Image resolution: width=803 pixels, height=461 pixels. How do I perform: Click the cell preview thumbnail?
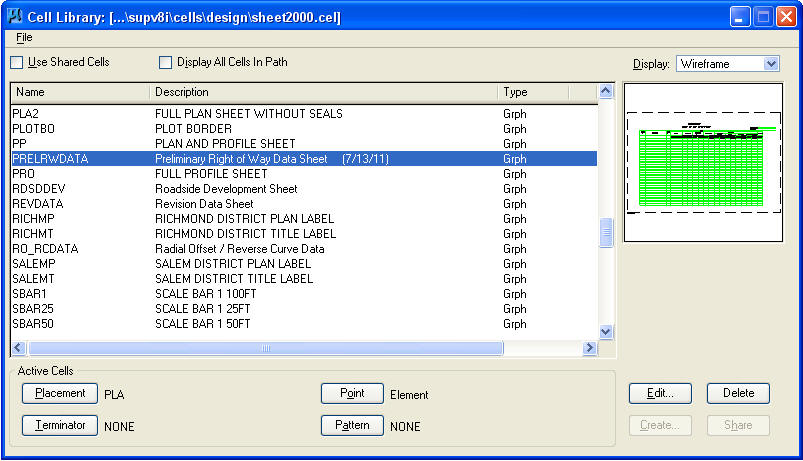[x=702, y=163]
